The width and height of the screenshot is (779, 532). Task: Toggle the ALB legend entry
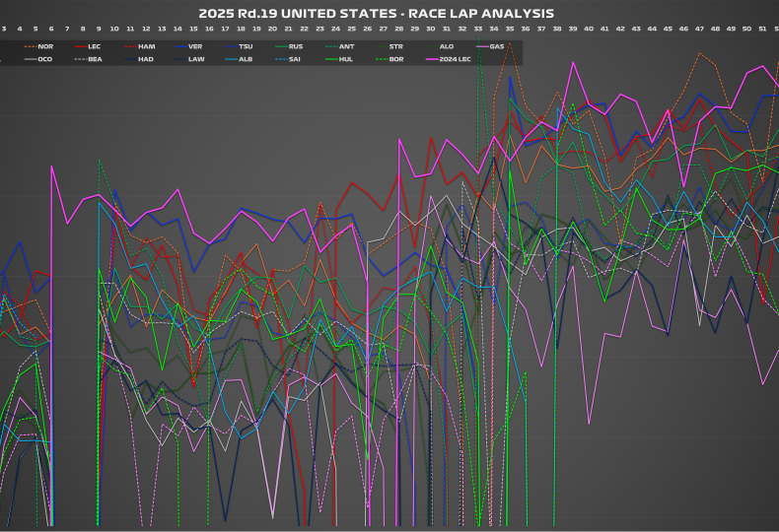246,59
